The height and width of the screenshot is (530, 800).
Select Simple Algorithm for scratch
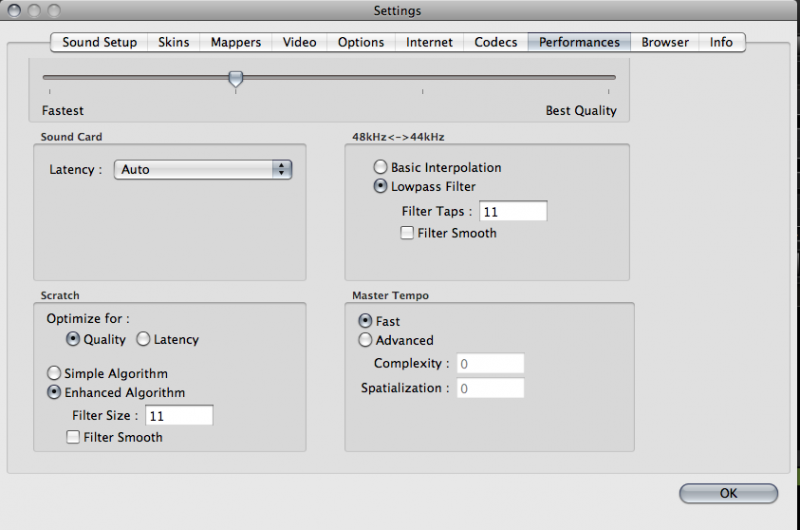point(54,374)
